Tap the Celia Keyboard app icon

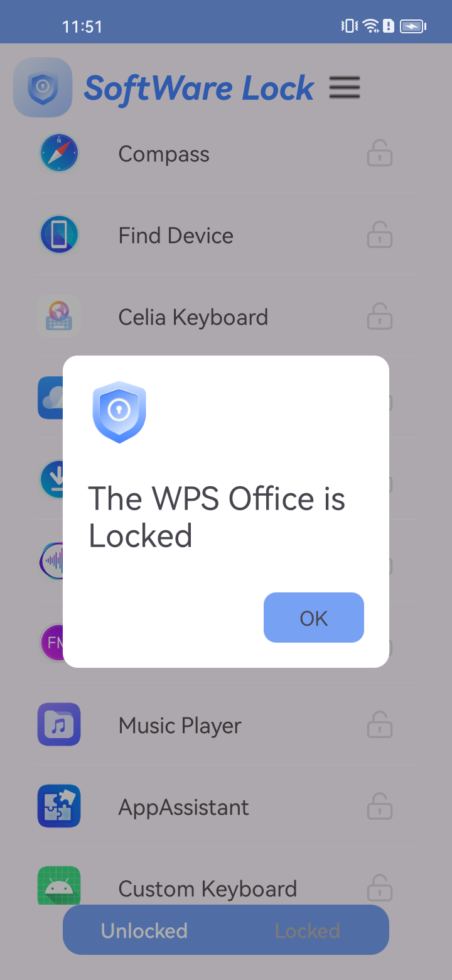point(59,317)
